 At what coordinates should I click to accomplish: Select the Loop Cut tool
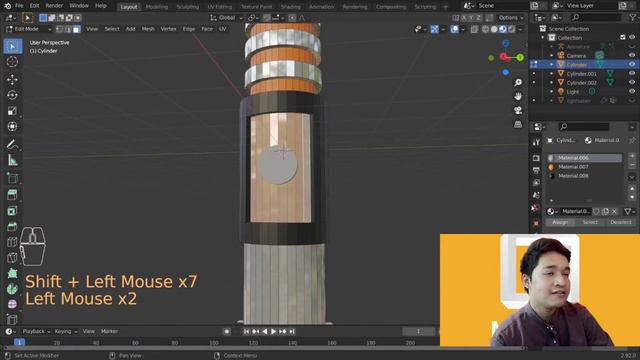point(12,242)
